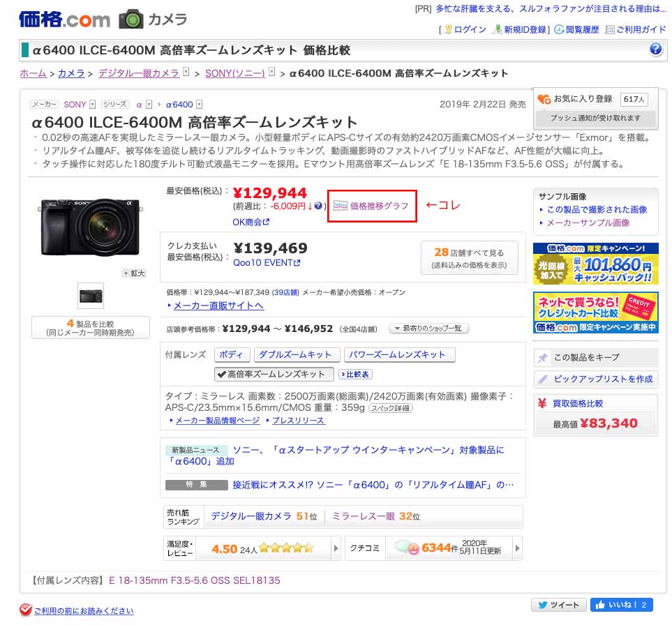The height and width of the screenshot is (625, 672).
Task: Click the main camera product image
Action: coord(91,227)
